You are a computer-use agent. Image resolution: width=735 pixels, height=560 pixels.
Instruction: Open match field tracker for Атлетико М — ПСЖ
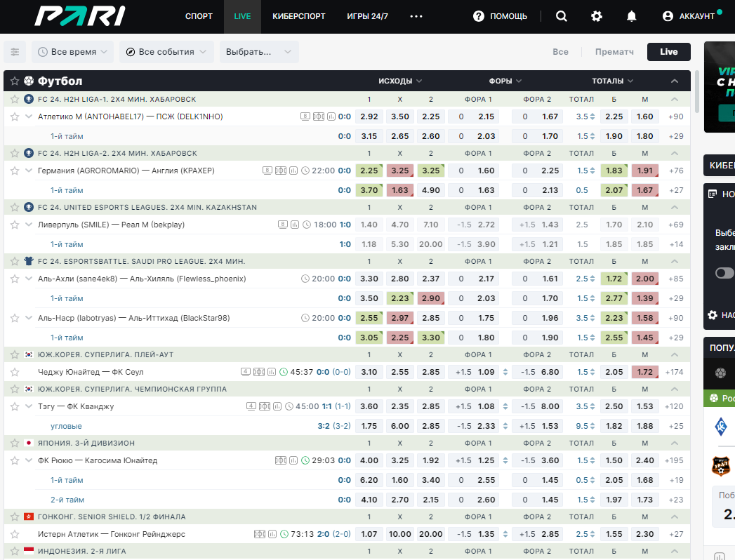[x=319, y=116]
